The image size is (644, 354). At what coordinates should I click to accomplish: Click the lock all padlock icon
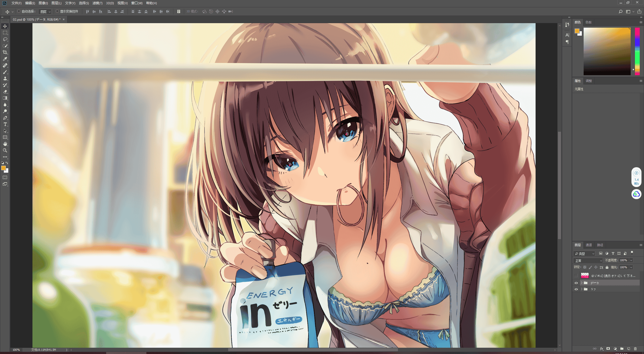[607, 267]
